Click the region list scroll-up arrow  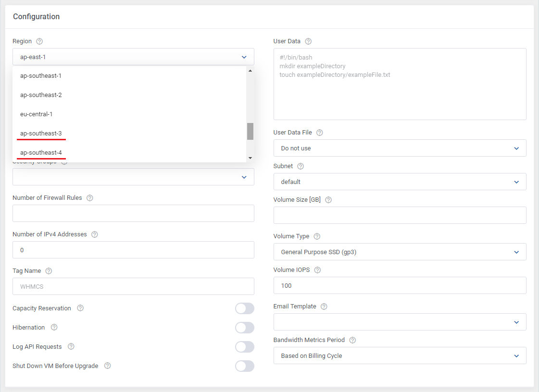click(250, 71)
